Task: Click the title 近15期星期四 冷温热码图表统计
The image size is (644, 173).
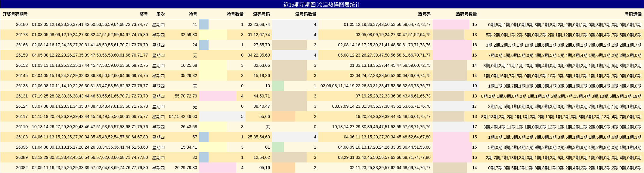Action: 322,5
